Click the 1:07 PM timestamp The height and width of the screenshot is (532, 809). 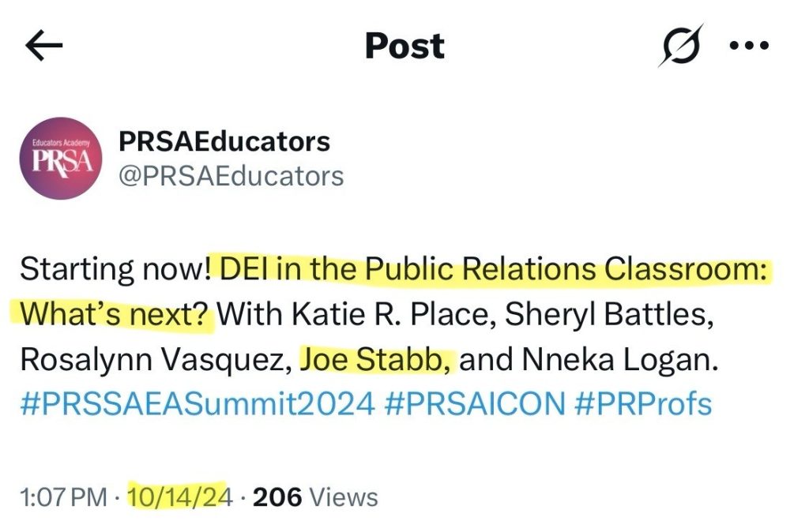(63, 497)
